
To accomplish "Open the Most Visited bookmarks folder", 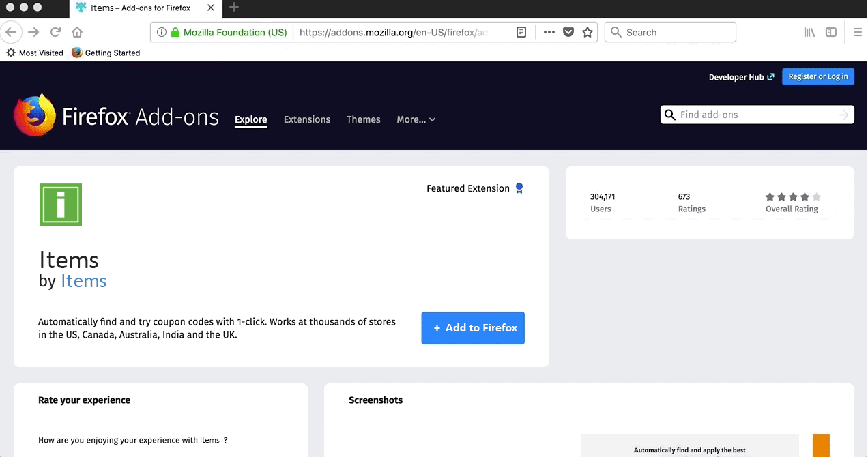I will 35,53.
